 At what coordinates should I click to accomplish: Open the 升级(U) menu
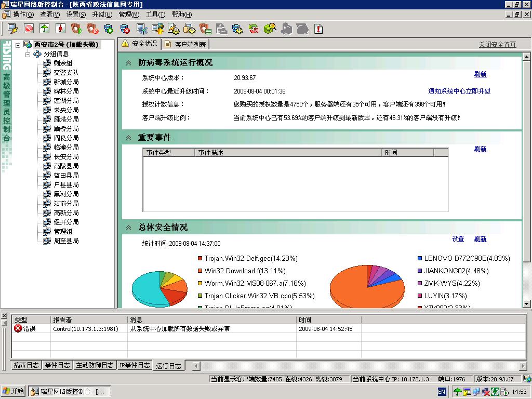pyautogui.click(x=102, y=15)
